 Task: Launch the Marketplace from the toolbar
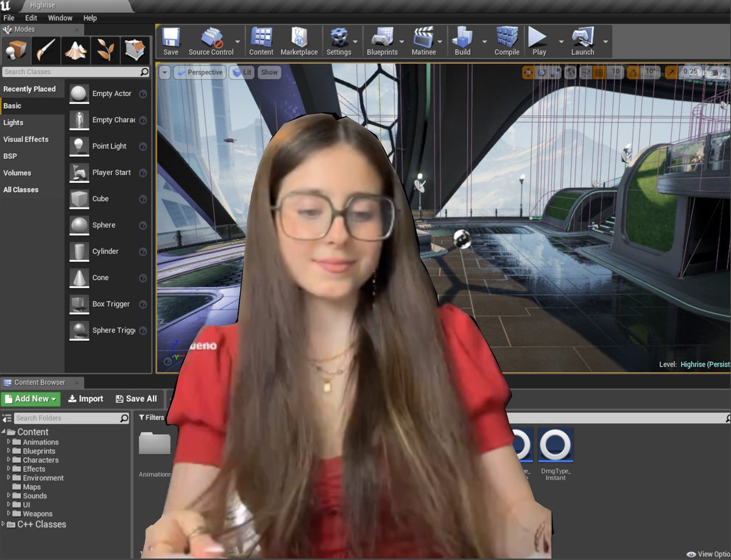click(299, 41)
